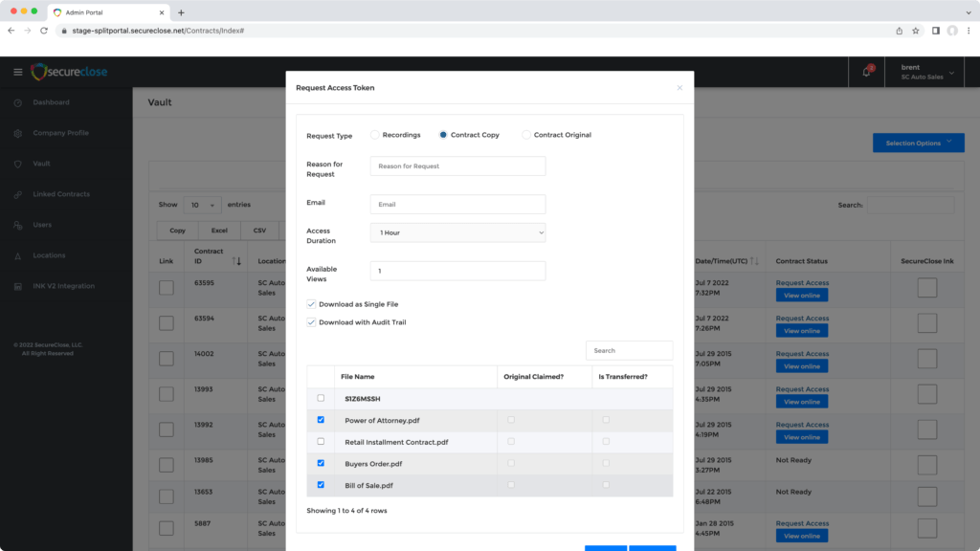Click the Excel export button
Screen dimensions: 980x551
(x=219, y=231)
